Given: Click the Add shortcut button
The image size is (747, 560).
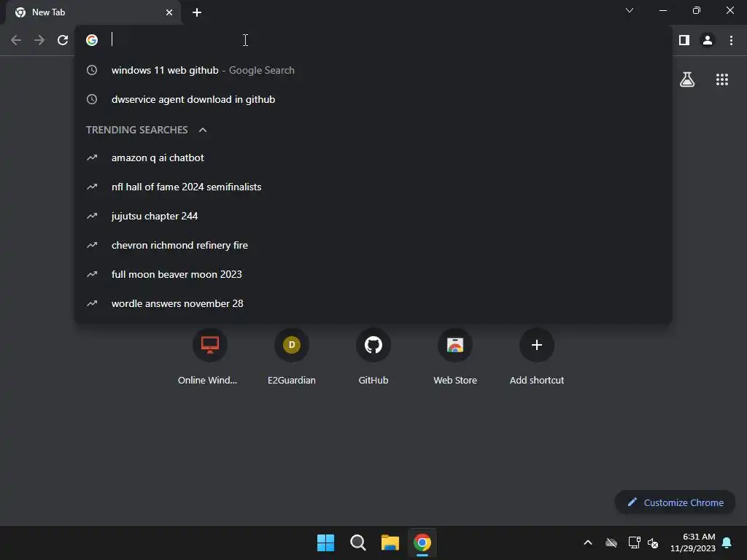Looking at the screenshot, I should coord(537,356).
